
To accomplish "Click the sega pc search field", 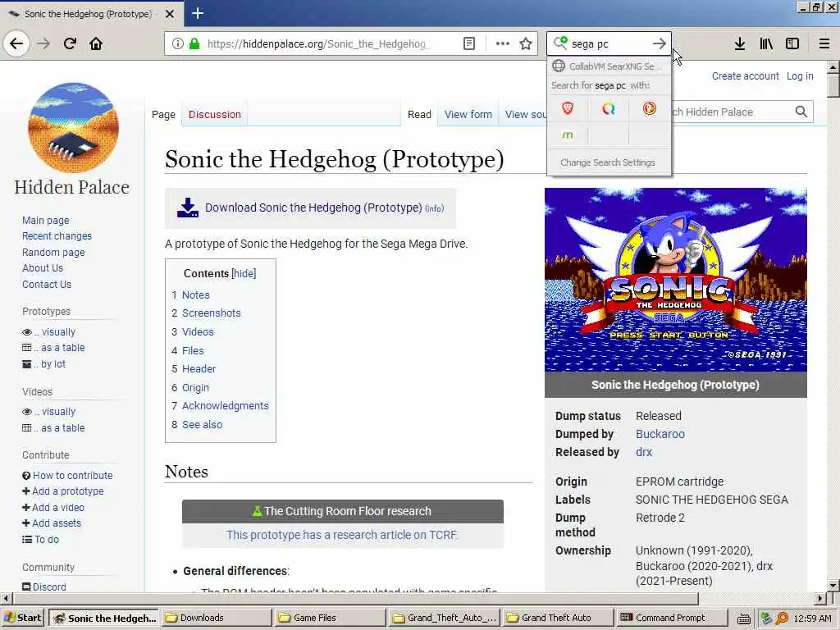I will pyautogui.click(x=608, y=44).
